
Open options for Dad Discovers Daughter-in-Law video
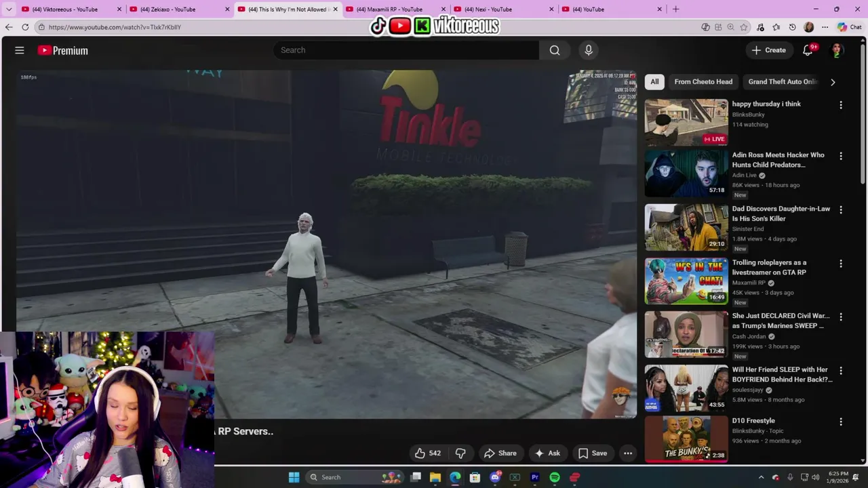[x=841, y=210]
